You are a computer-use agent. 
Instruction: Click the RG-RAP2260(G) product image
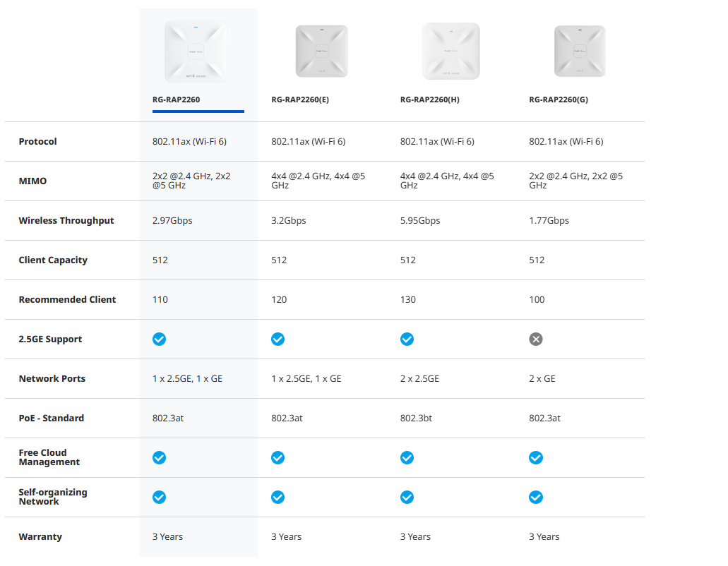click(x=580, y=51)
